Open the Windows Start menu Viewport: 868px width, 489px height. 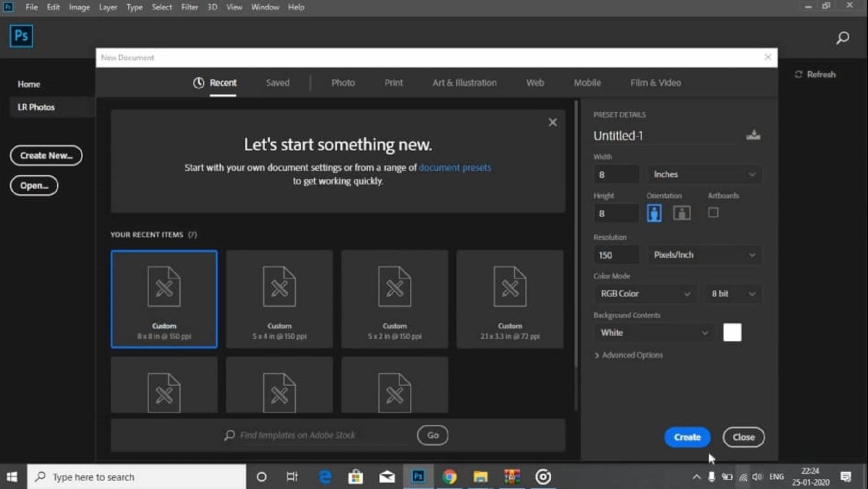[12, 477]
